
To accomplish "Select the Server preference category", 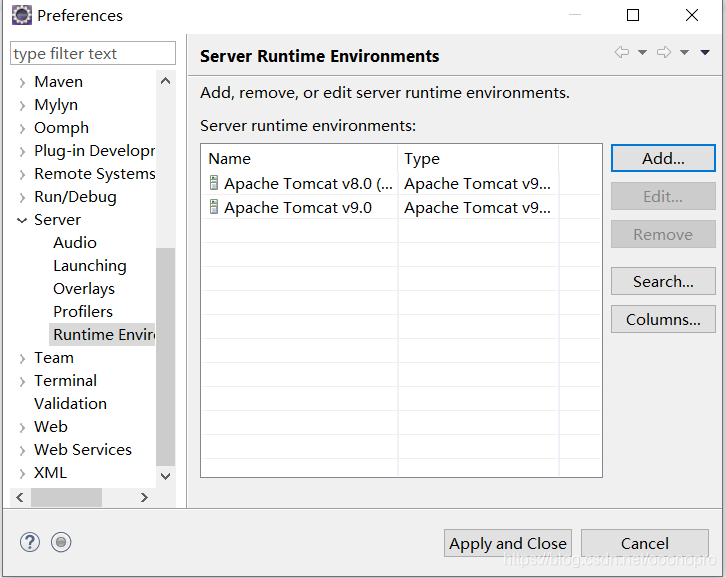I will pos(57,220).
